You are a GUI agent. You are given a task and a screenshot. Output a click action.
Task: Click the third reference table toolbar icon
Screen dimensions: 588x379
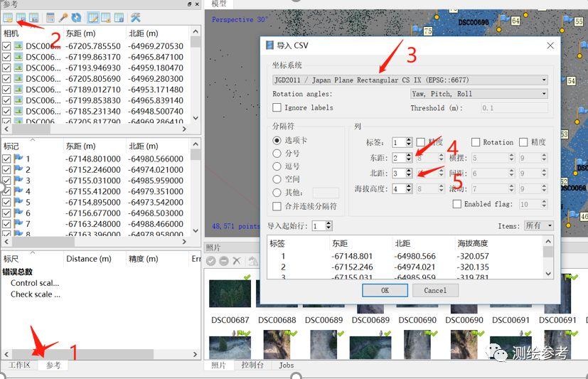[33, 18]
